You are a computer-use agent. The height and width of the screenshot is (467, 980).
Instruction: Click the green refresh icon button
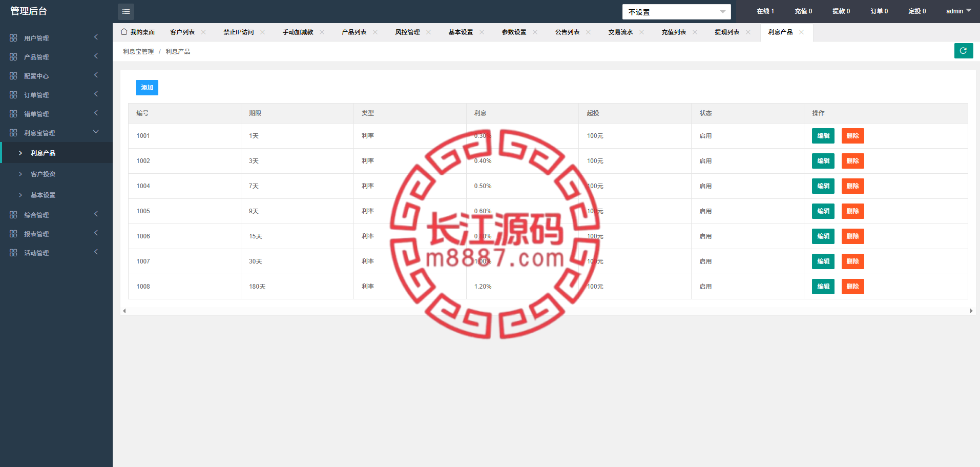pos(964,51)
